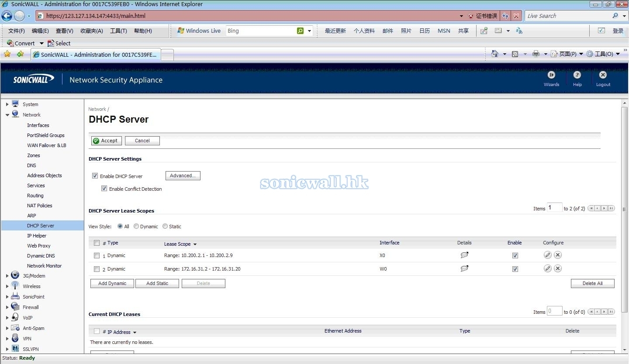Screen dimensions: 629x364
Task: Open the Bing search dropdown arrow
Action: point(309,31)
